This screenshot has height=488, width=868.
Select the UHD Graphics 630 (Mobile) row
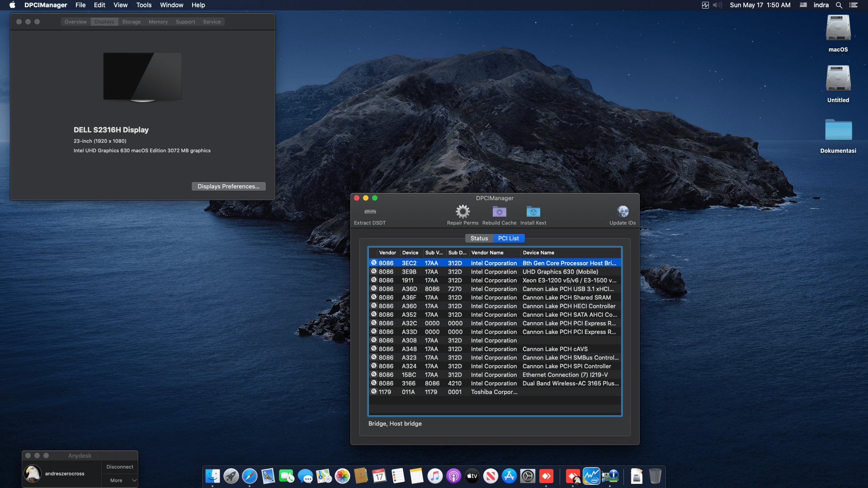[495, 272]
